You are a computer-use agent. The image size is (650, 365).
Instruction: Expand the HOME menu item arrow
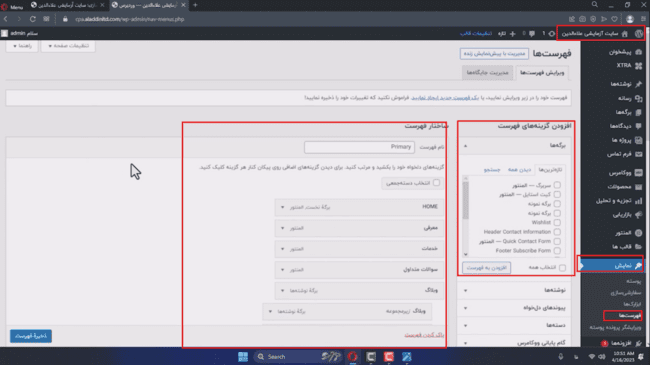[x=283, y=207]
